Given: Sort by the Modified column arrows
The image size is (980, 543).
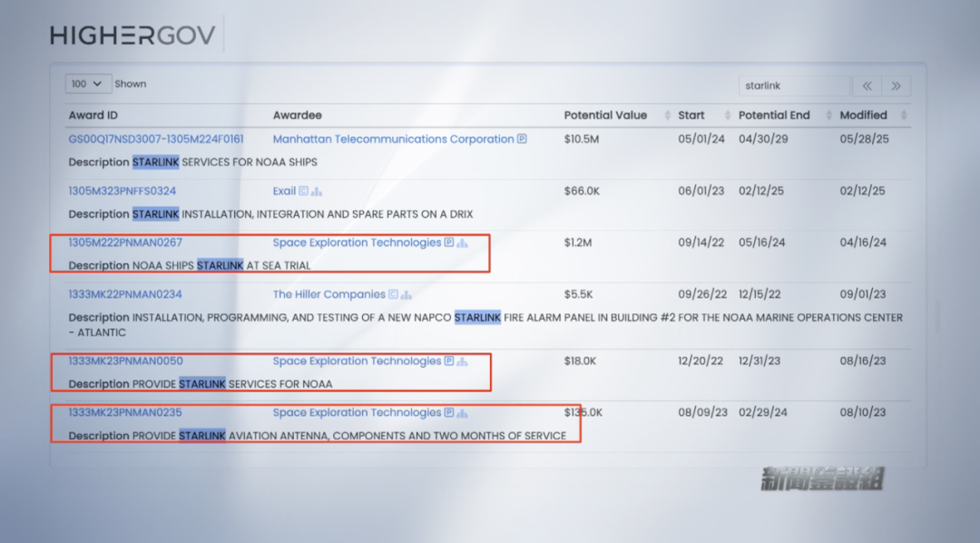Looking at the screenshot, I should click(x=904, y=115).
